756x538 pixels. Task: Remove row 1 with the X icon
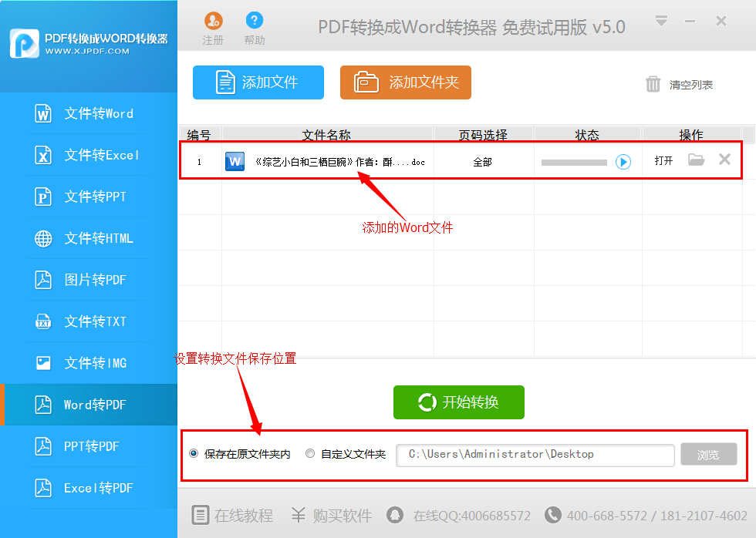coord(724,160)
